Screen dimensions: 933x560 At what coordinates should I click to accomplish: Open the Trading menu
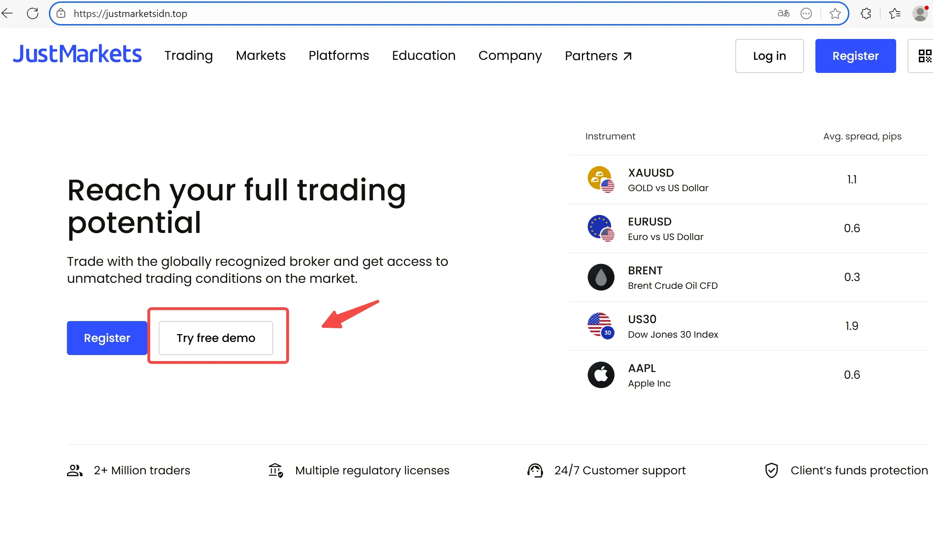188,56
